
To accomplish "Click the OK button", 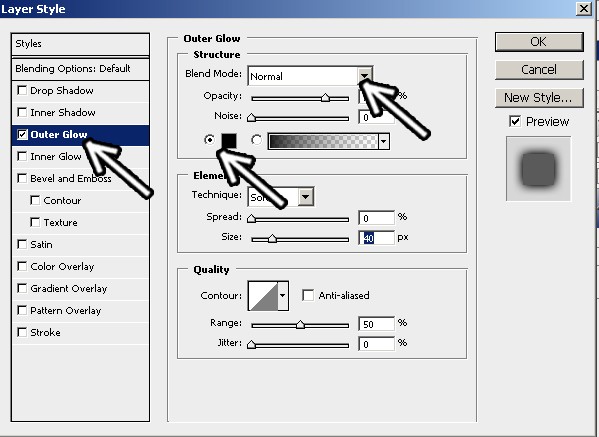I will 539,42.
